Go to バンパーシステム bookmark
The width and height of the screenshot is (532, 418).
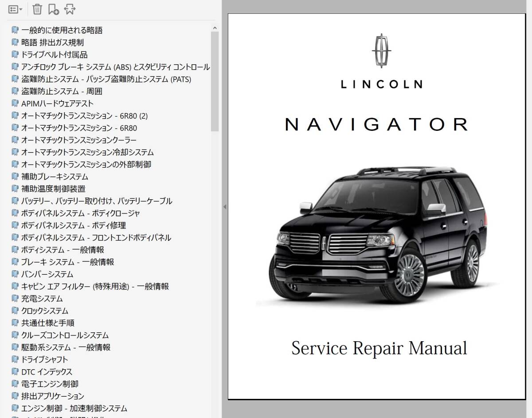point(47,274)
